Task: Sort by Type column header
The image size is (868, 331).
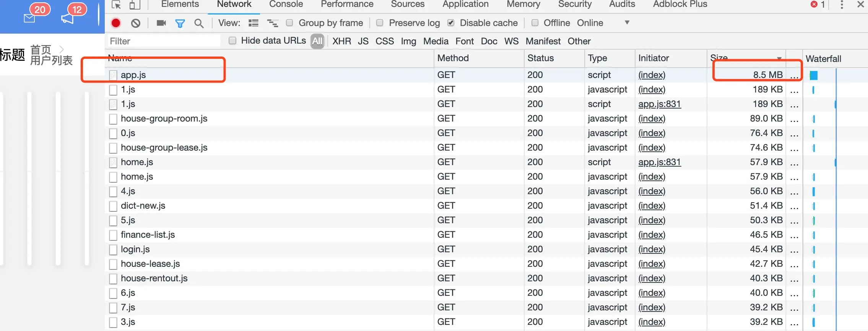Action: (x=610, y=58)
